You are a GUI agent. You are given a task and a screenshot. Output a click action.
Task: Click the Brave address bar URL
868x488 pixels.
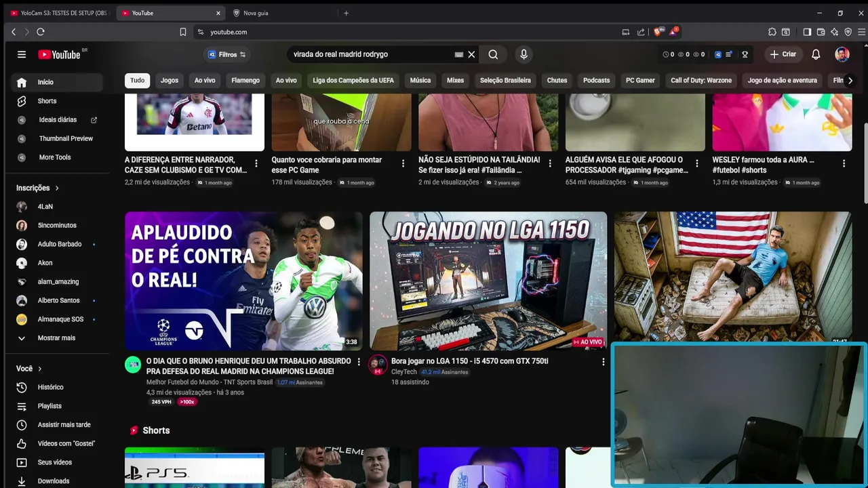[229, 32]
